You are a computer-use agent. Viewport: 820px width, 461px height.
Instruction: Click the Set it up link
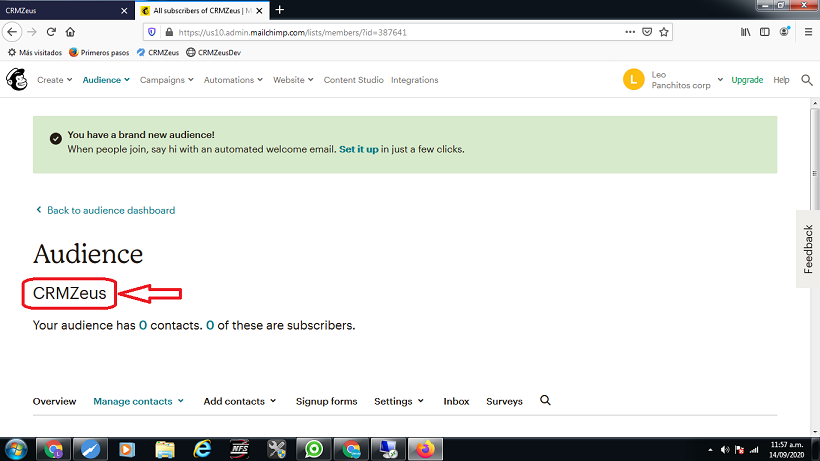point(358,149)
